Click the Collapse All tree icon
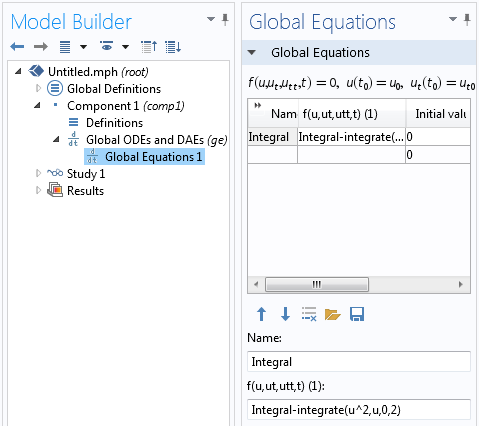The height and width of the screenshot is (426, 479). tap(149, 47)
